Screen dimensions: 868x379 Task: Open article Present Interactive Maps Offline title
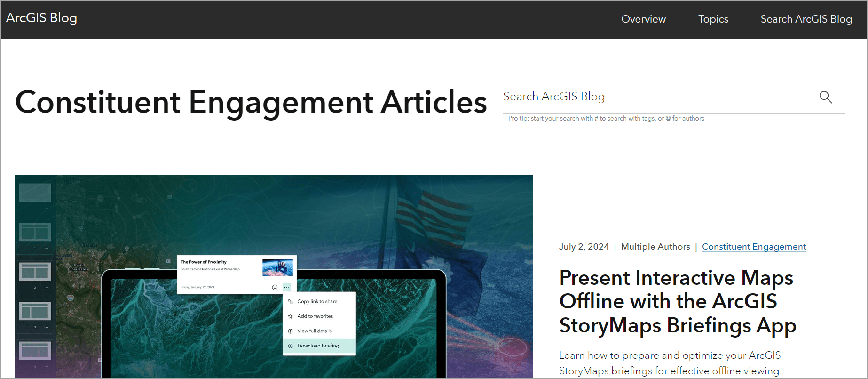[x=678, y=301]
